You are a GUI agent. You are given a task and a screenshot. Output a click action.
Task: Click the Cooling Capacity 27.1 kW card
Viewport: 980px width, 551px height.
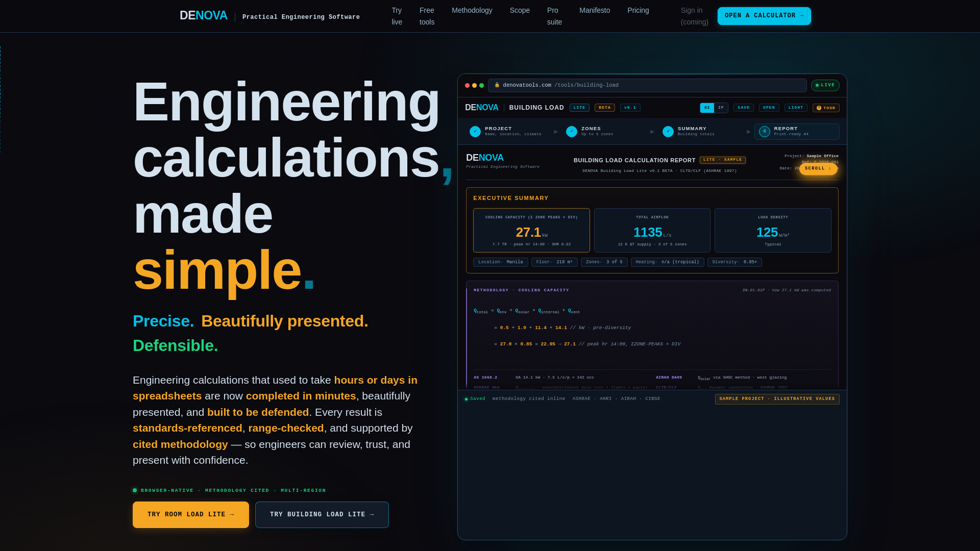click(x=531, y=230)
